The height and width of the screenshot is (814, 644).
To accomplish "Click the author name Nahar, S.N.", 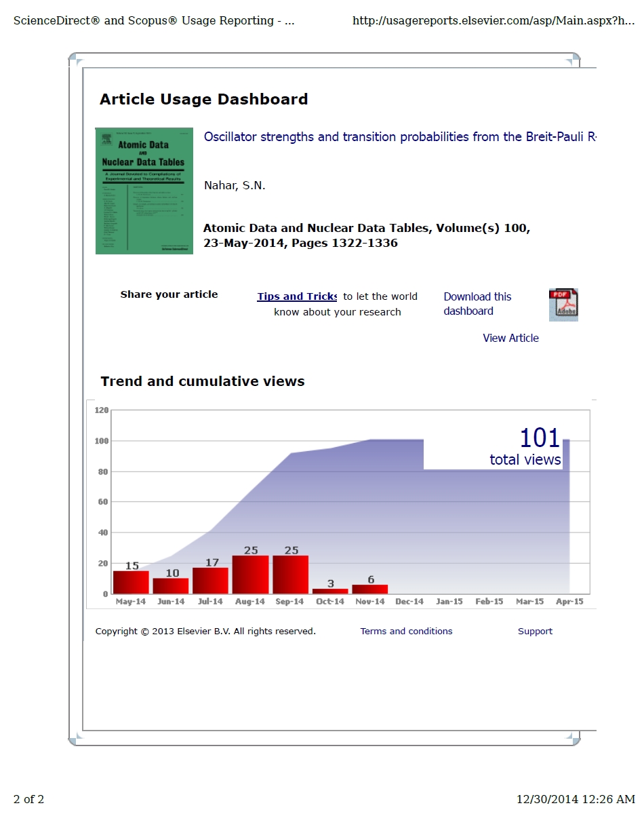I will tap(235, 186).
